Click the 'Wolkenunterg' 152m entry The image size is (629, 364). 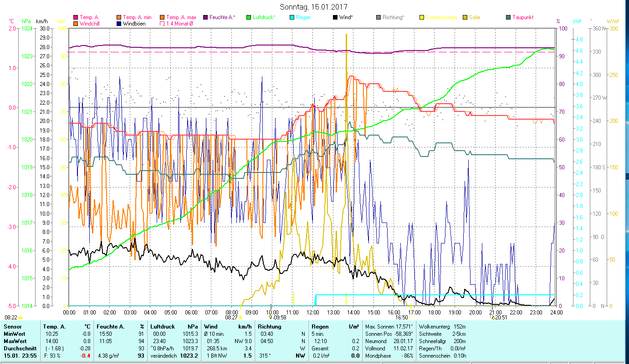(x=442, y=327)
